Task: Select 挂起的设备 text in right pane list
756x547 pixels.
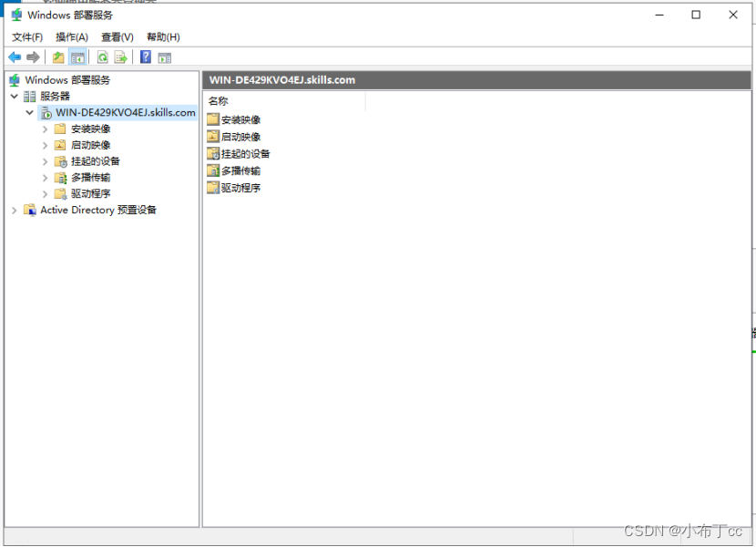Action: [245, 154]
